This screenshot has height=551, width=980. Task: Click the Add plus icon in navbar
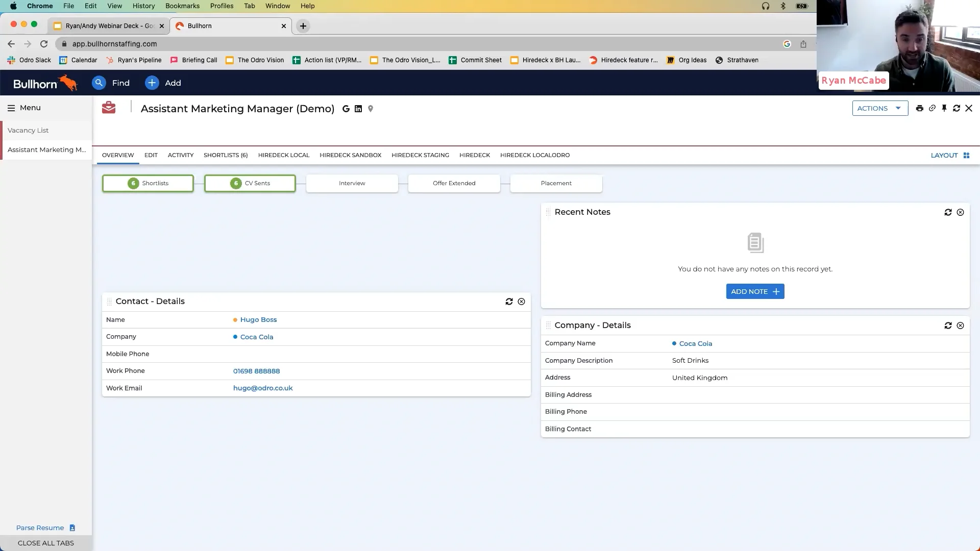point(152,83)
